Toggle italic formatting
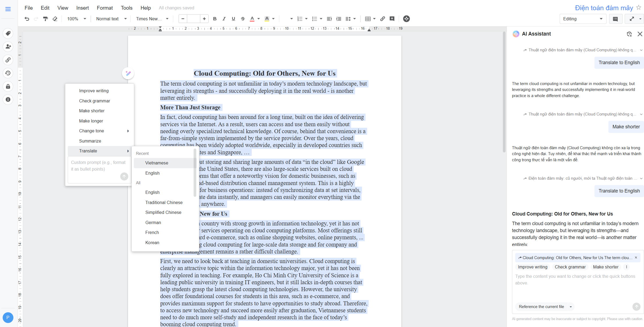The height and width of the screenshot is (327, 644). (224, 19)
